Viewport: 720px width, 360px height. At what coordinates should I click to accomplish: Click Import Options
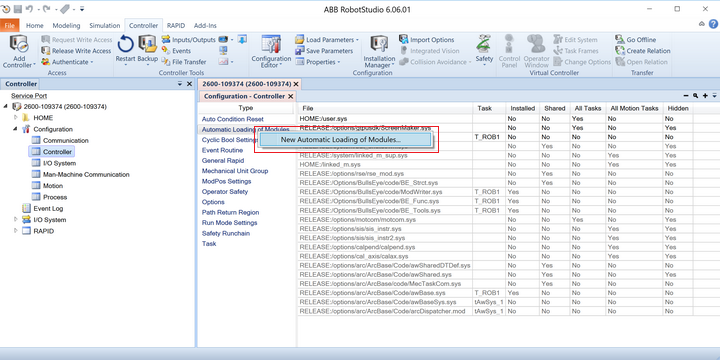pyautogui.click(x=427, y=40)
